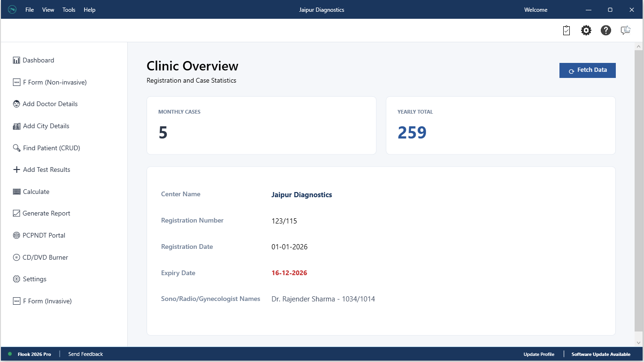
Task: Open Add City Details label
Action: point(46,126)
